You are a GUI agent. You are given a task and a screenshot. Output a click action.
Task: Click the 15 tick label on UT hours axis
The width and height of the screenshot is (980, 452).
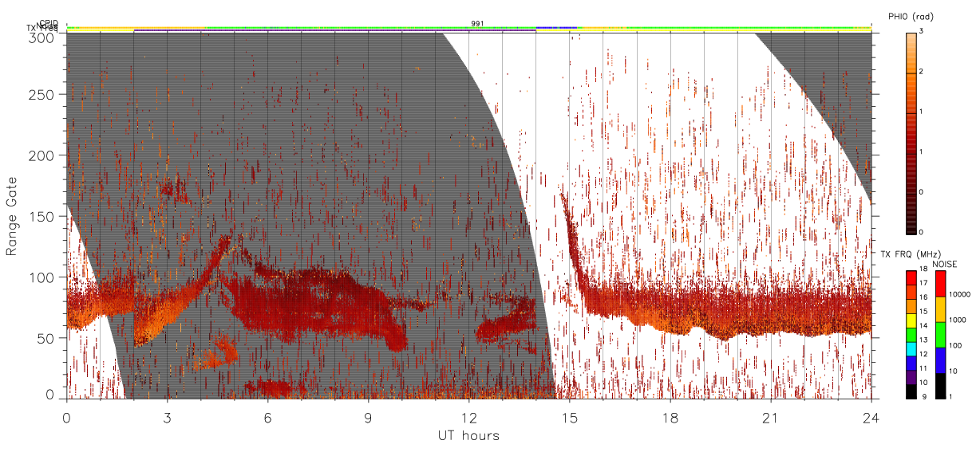(x=569, y=417)
